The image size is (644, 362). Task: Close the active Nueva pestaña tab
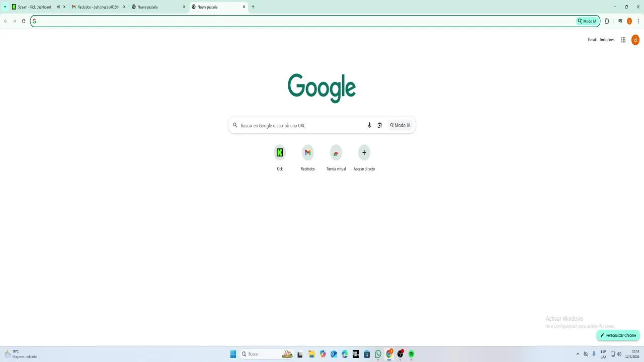tap(244, 7)
